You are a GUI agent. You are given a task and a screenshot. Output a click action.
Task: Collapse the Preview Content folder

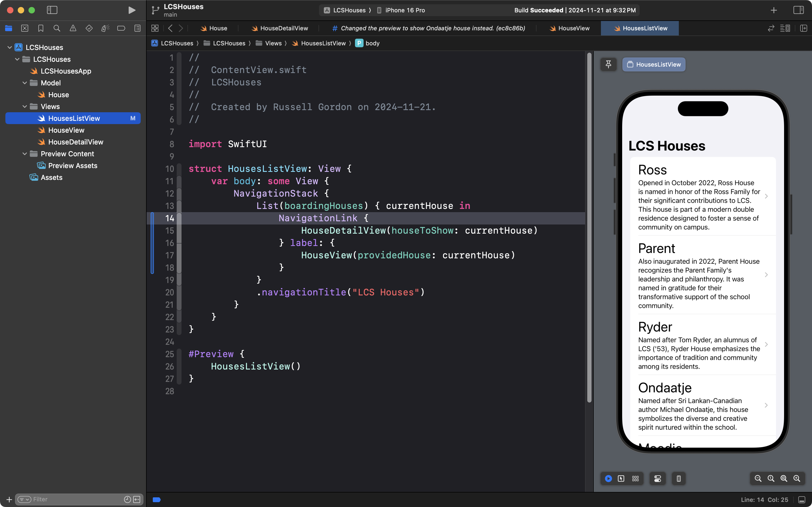coord(24,154)
